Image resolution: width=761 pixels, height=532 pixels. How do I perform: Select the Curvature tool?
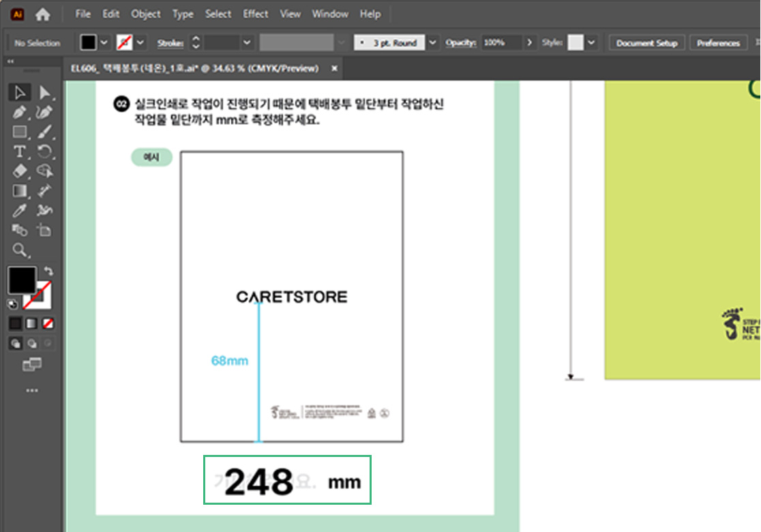[x=44, y=112]
